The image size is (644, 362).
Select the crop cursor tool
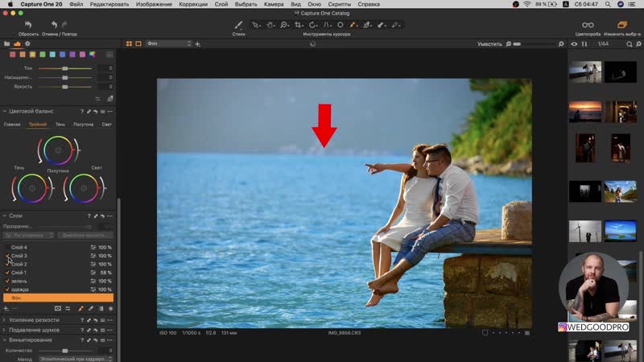click(299, 25)
